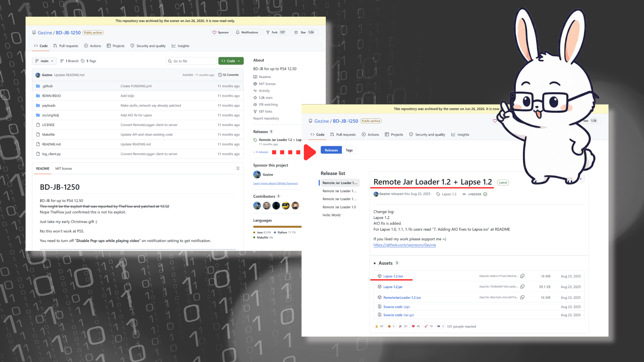Click the party popper reaction with 20
This screenshot has width=644, height=362.
[x=403, y=326]
